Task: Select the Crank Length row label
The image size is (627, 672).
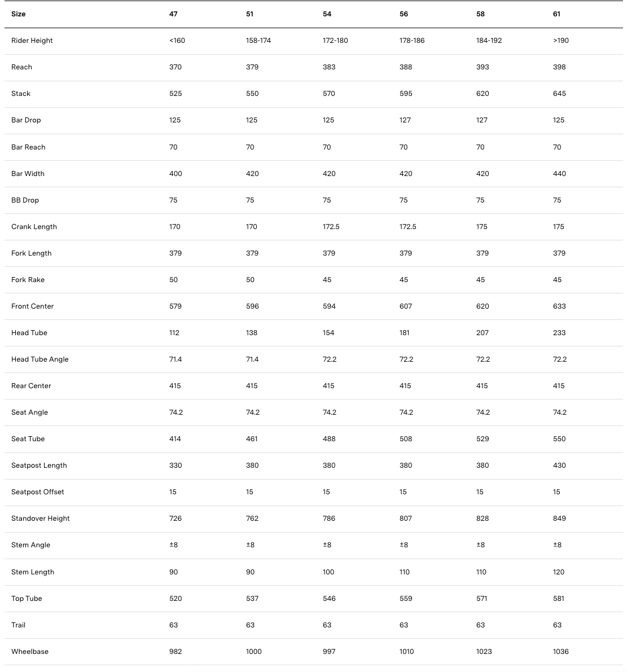Action: pos(34,227)
